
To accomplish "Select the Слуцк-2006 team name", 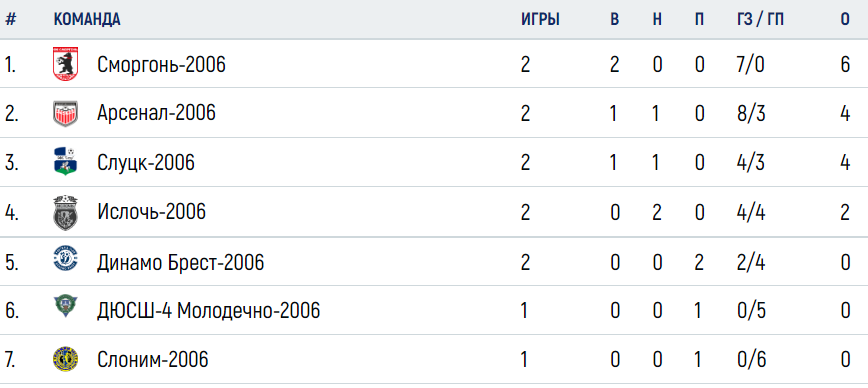I will tap(146, 163).
